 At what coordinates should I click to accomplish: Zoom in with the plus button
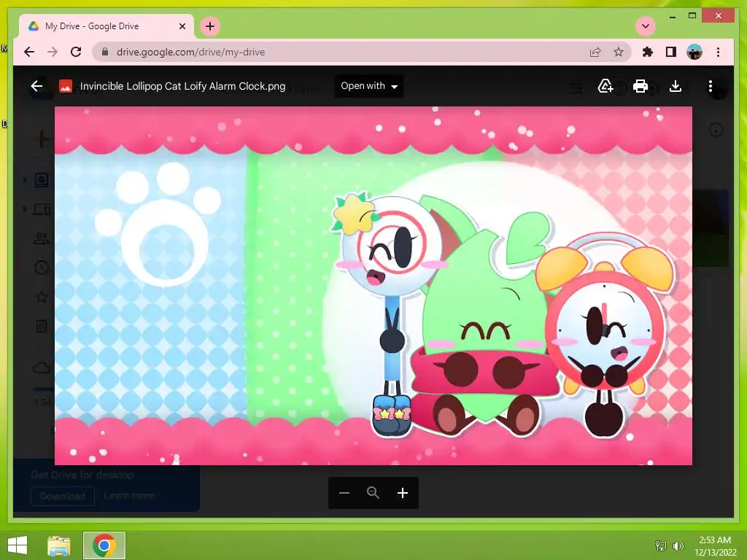click(403, 493)
